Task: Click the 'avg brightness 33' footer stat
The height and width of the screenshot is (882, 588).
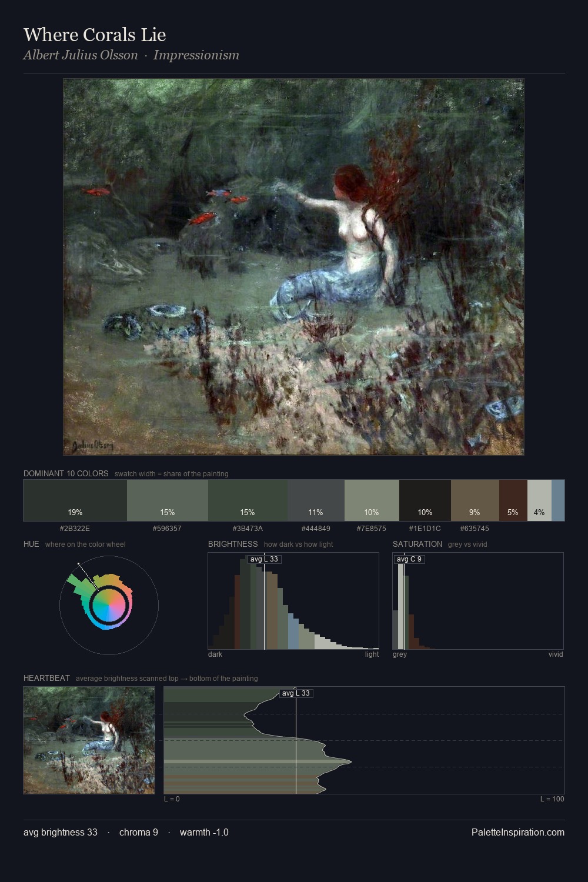Action: (x=61, y=832)
